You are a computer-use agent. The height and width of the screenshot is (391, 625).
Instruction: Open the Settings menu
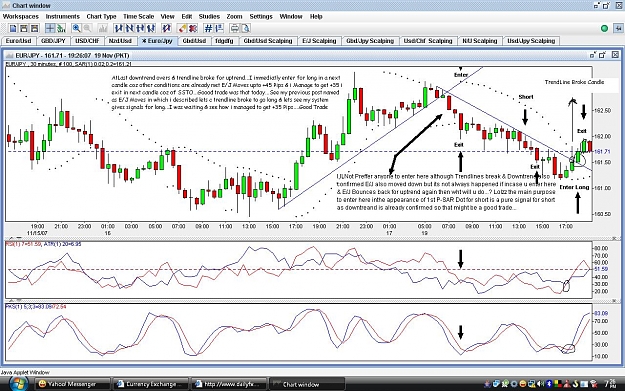coord(261,16)
